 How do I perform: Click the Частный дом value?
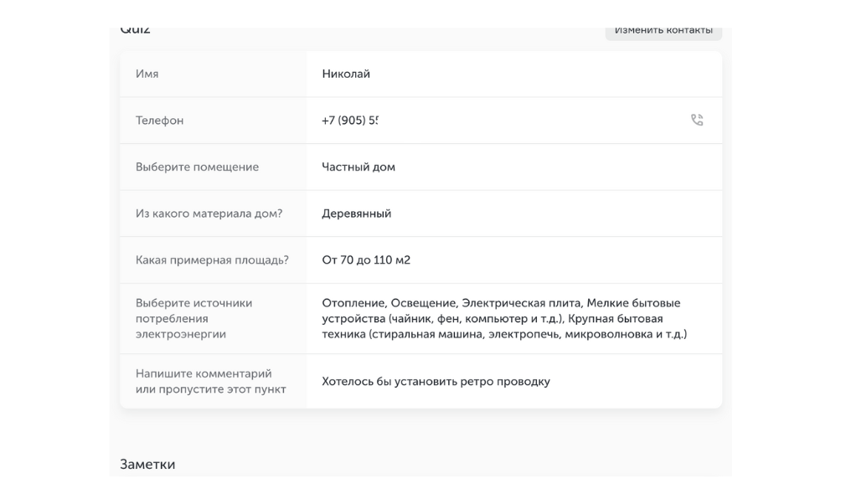coord(359,167)
